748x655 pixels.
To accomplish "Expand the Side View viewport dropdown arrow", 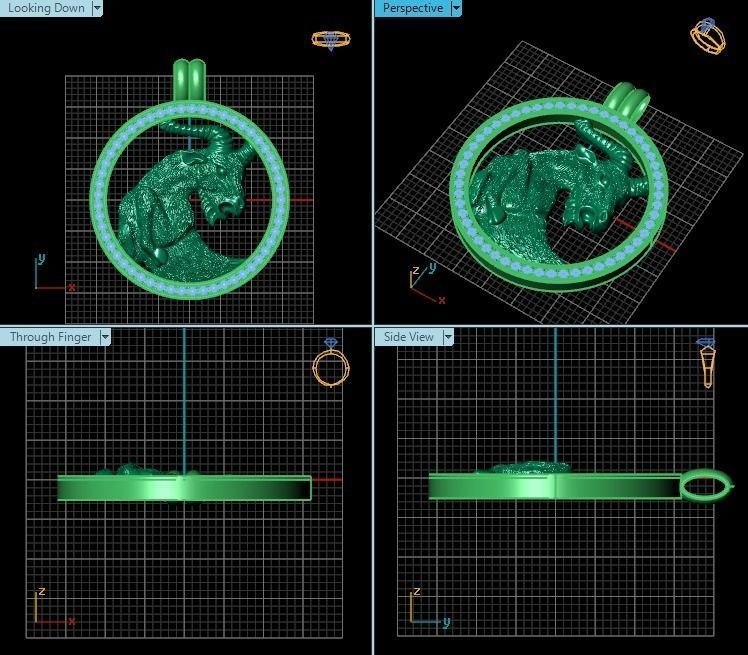I will pyautogui.click(x=448, y=337).
